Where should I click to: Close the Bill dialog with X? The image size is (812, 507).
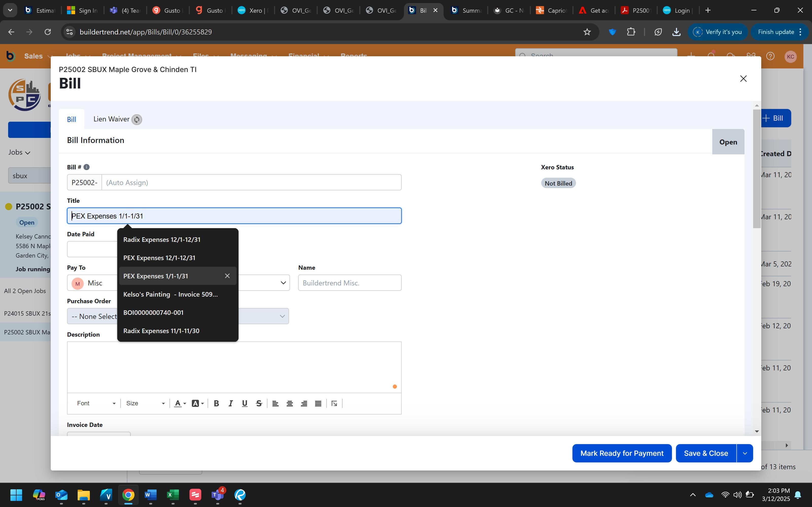tap(743, 79)
